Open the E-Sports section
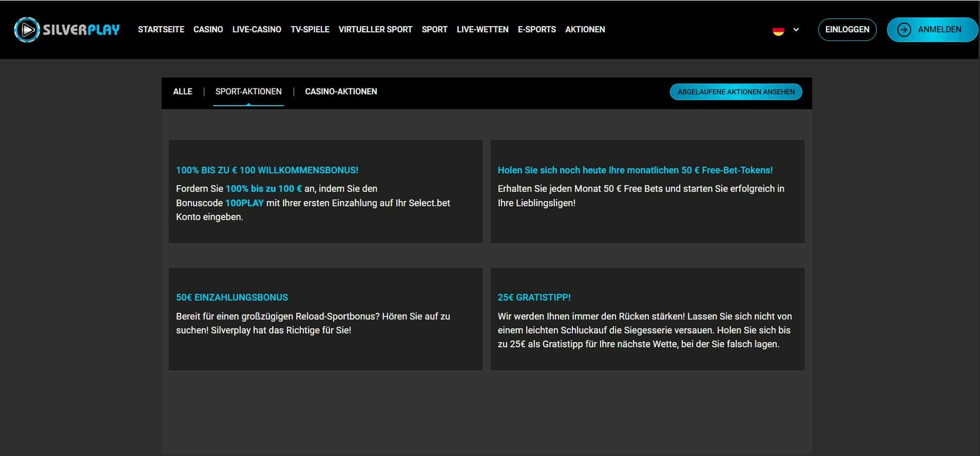 536,30
